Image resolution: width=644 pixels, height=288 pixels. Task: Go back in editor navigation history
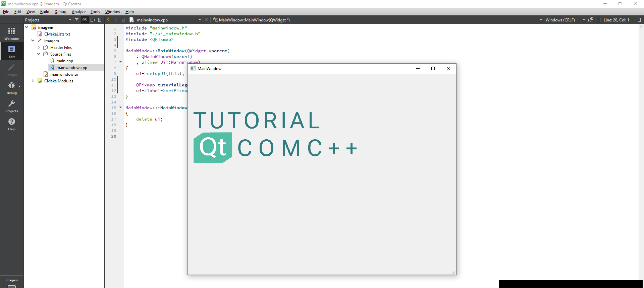click(108, 20)
